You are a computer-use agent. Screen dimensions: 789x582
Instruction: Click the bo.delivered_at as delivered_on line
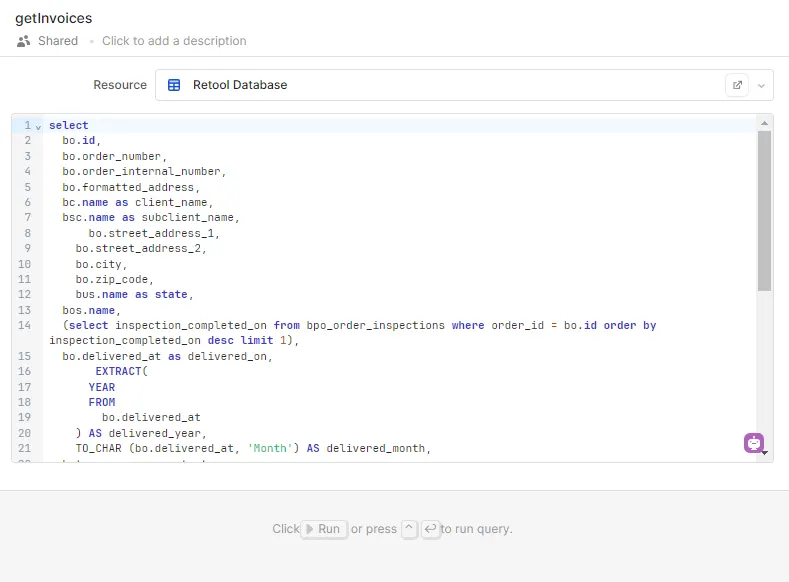pyautogui.click(x=167, y=357)
